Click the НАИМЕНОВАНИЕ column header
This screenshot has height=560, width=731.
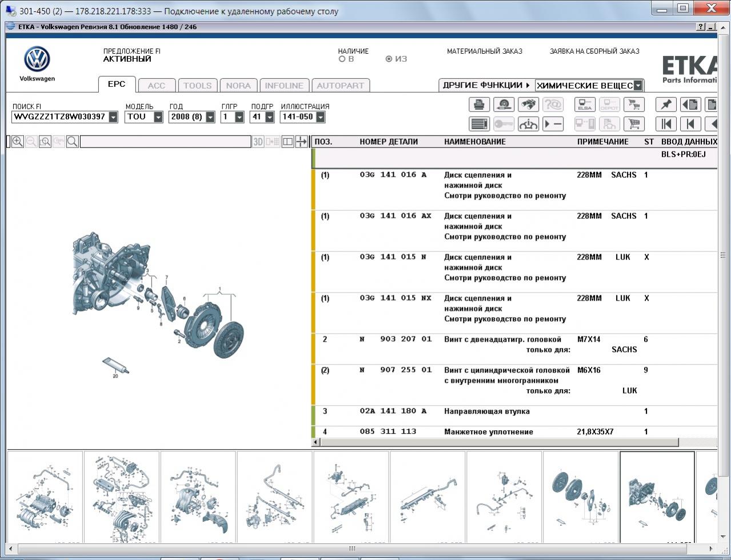[x=475, y=142]
